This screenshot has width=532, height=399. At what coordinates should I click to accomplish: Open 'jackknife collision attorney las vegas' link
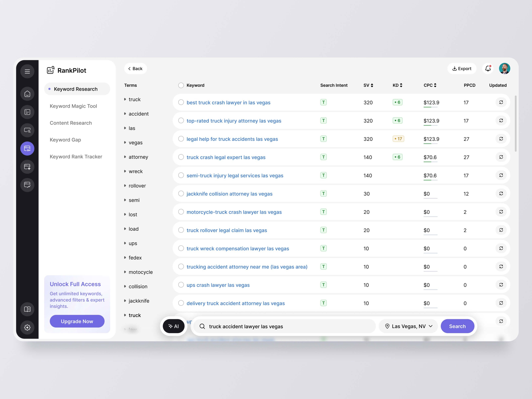click(229, 194)
